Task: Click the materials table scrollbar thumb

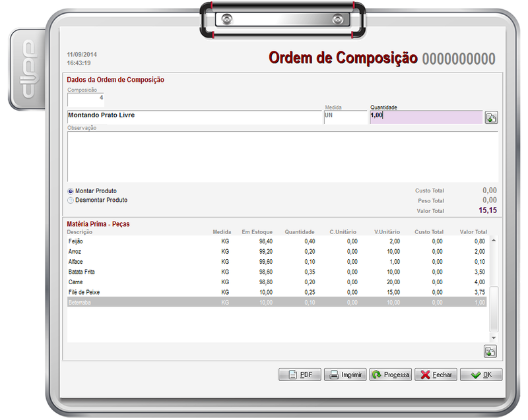Action: (494, 309)
